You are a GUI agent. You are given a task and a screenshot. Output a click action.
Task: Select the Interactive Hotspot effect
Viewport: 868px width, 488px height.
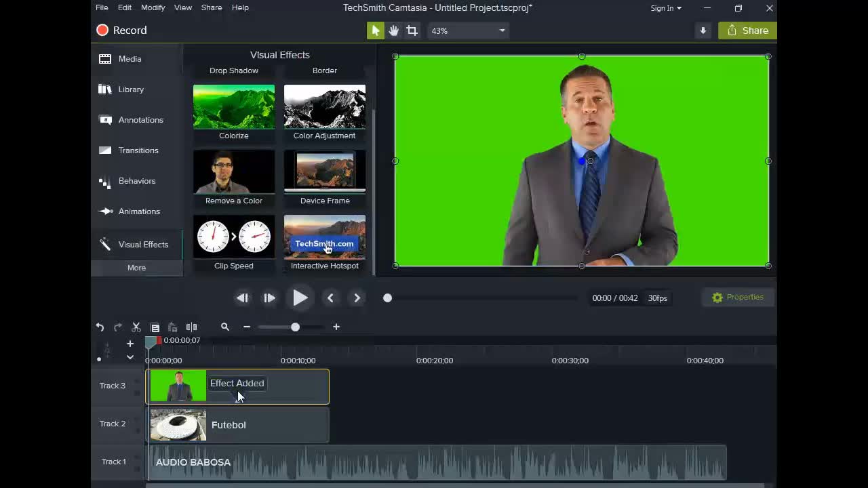coord(325,237)
